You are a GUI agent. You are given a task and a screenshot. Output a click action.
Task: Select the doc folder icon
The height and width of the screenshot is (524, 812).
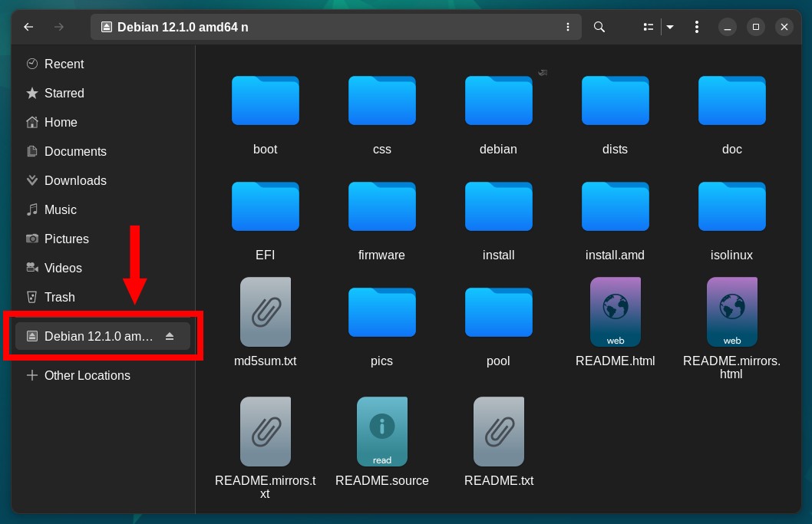click(x=731, y=101)
